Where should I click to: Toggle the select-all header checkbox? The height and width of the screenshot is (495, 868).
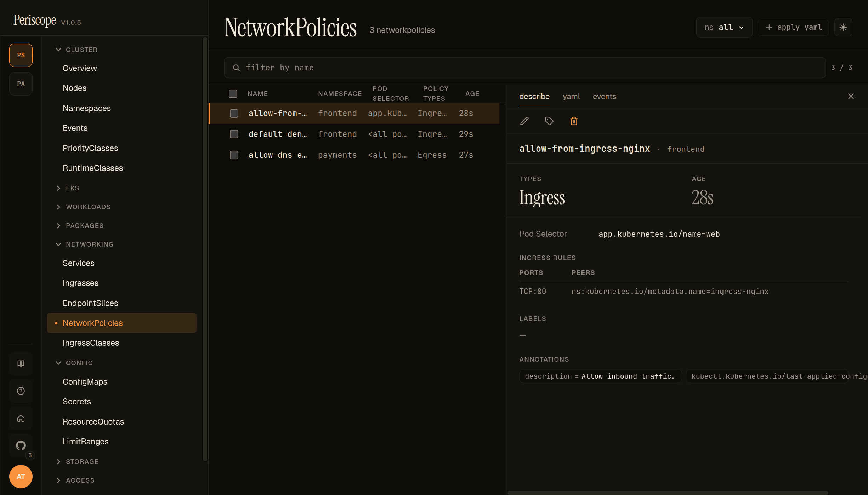pos(233,94)
